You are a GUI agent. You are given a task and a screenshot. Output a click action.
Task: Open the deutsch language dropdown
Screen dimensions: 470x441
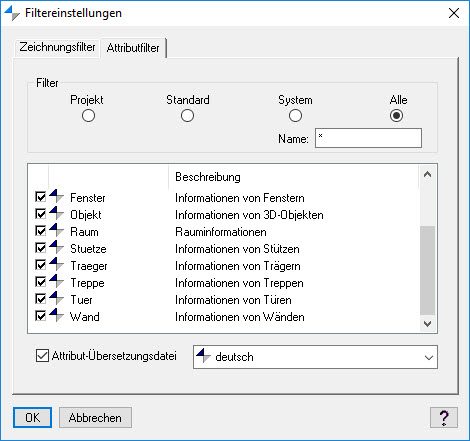[x=315, y=357]
